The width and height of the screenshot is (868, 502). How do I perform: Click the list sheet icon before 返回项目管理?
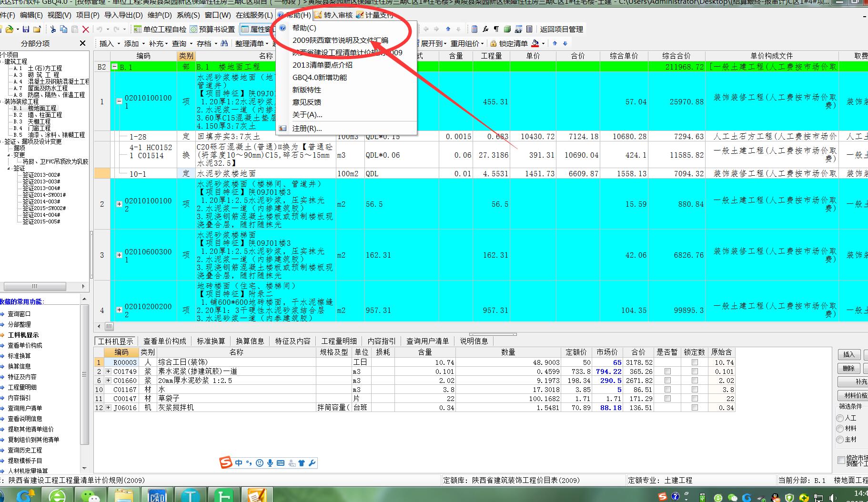coord(529,30)
